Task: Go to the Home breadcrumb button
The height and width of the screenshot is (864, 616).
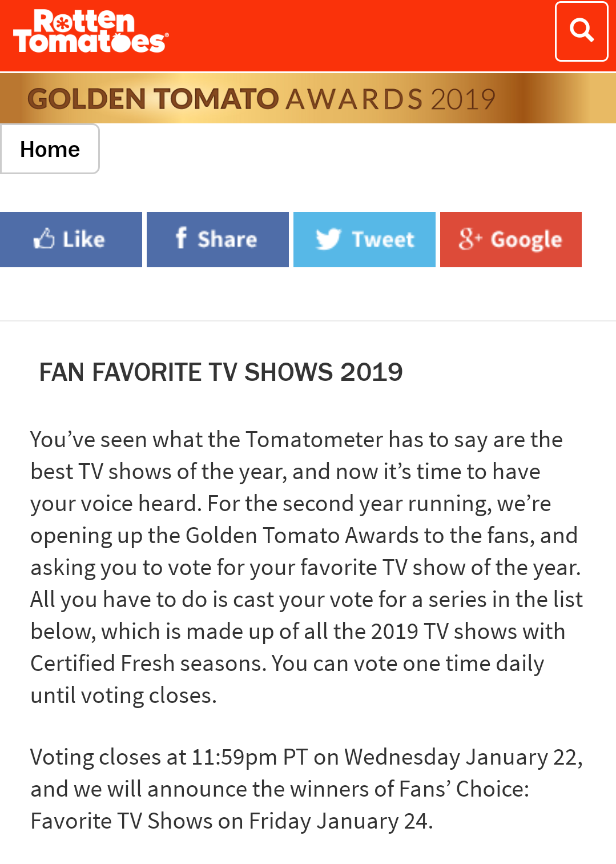Action: click(50, 149)
